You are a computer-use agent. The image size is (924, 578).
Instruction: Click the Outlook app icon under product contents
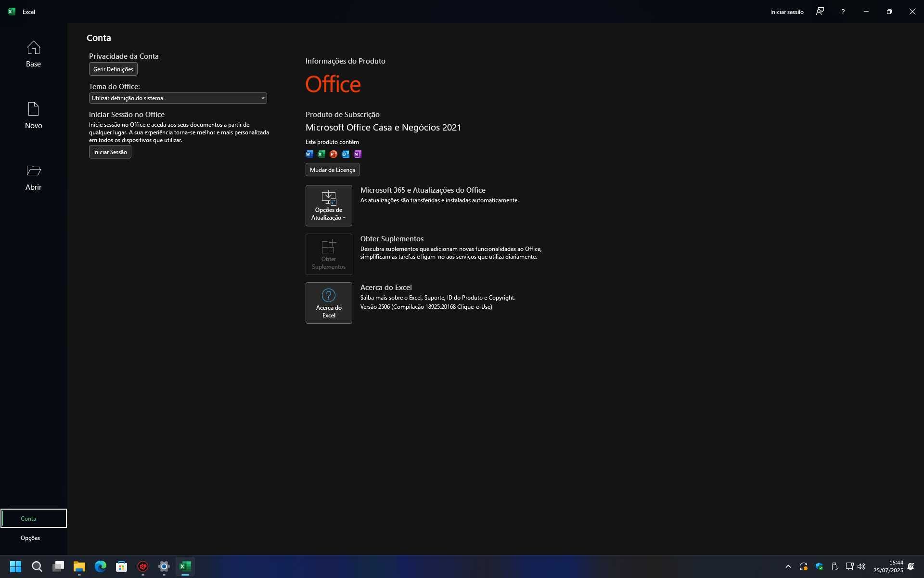pyautogui.click(x=346, y=154)
